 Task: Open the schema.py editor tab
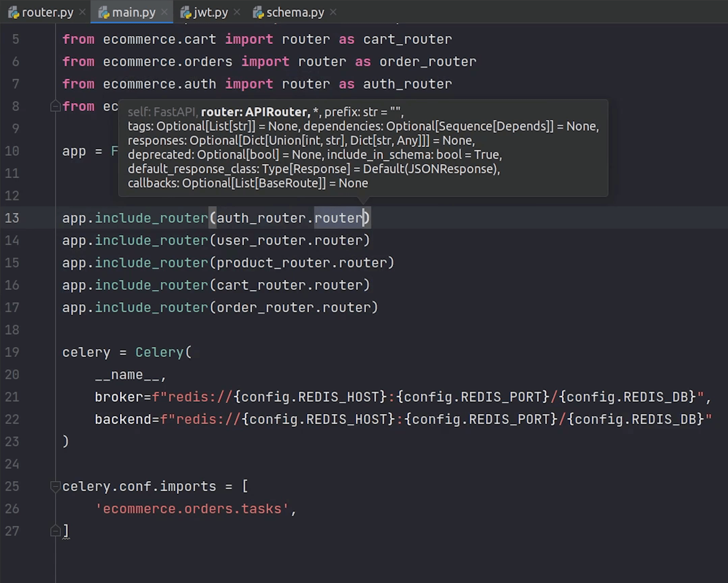(x=295, y=13)
